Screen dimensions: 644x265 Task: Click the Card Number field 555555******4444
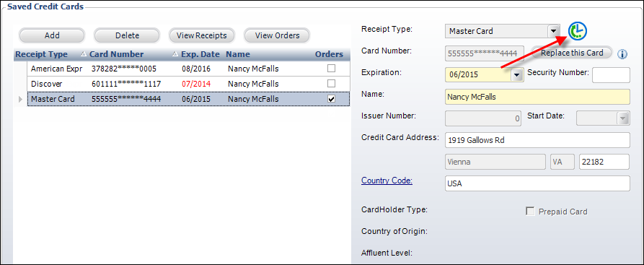[x=485, y=53]
